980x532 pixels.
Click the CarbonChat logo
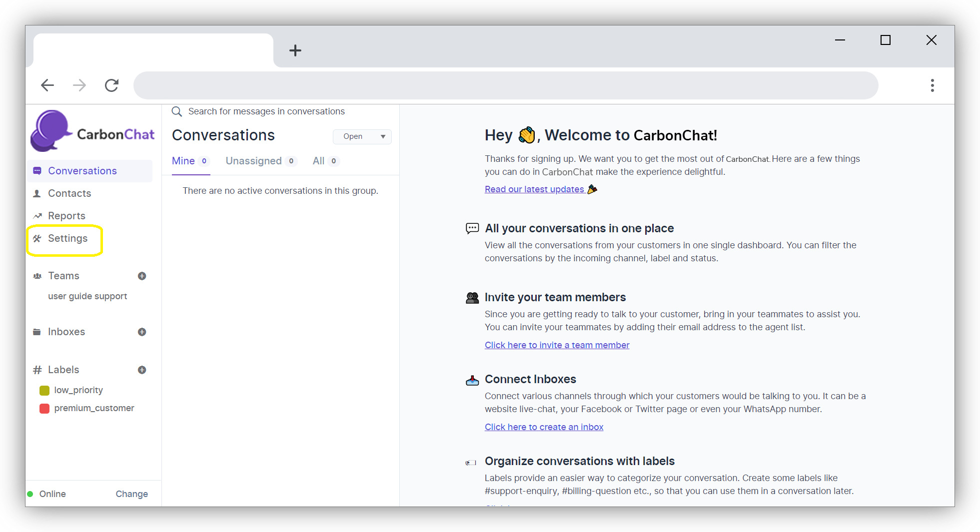(92, 132)
